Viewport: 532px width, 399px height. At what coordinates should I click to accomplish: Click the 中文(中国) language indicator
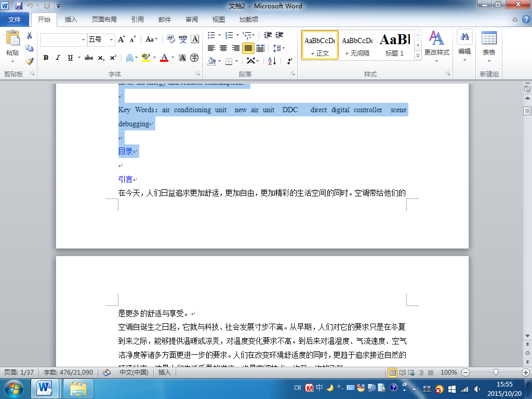pos(134,373)
